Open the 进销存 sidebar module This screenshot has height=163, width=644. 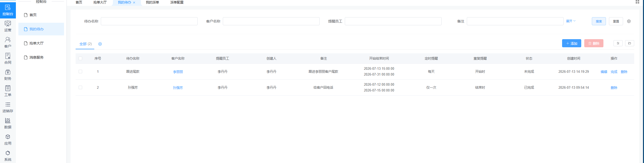tap(8, 107)
